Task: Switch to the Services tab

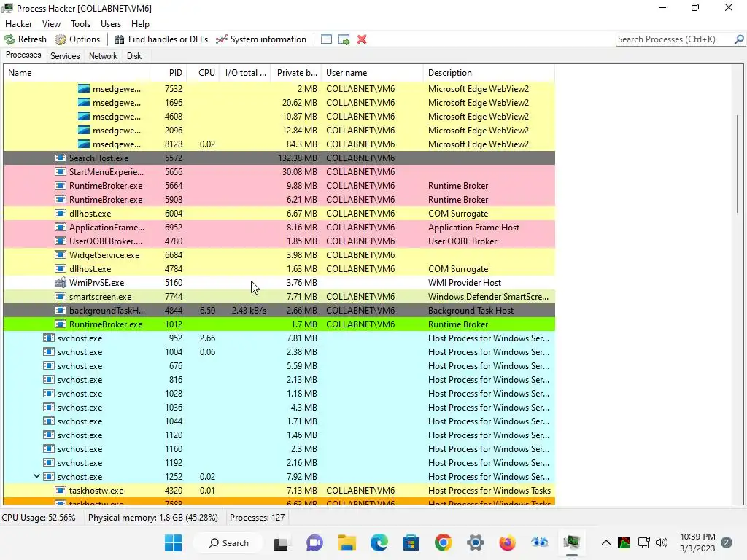Action: tap(65, 56)
